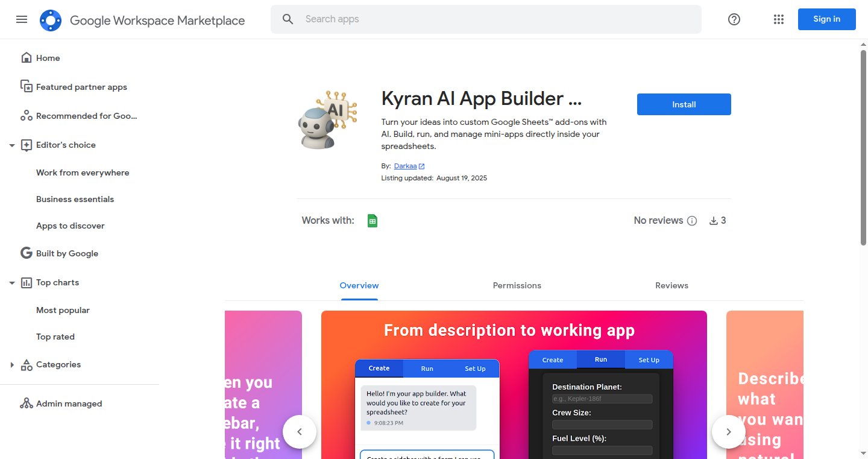The width and height of the screenshot is (868, 459).
Task: Click the Kyran AI robot app logo
Action: pos(327,119)
